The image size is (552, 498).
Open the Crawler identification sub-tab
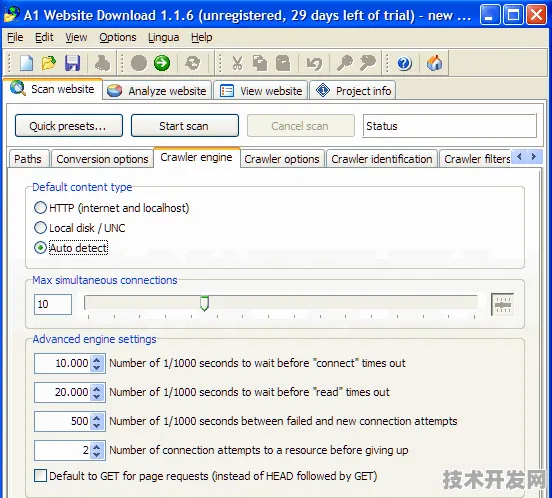[382, 159]
